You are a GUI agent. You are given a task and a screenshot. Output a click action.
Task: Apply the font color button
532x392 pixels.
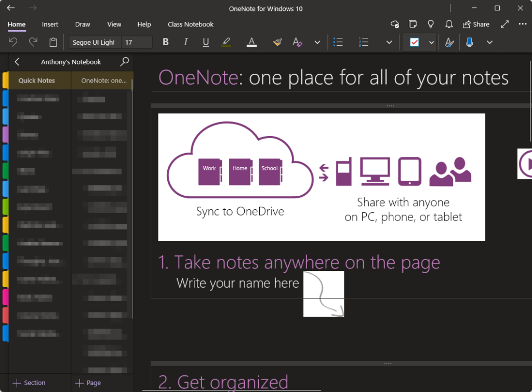251,42
